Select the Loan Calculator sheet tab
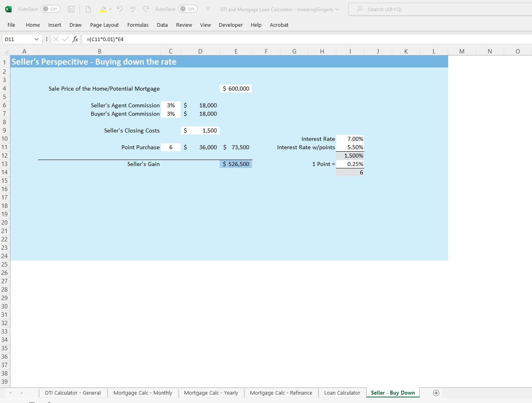Image resolution: width=532 pixels, height=403 pixels. [x=342, y=393]
